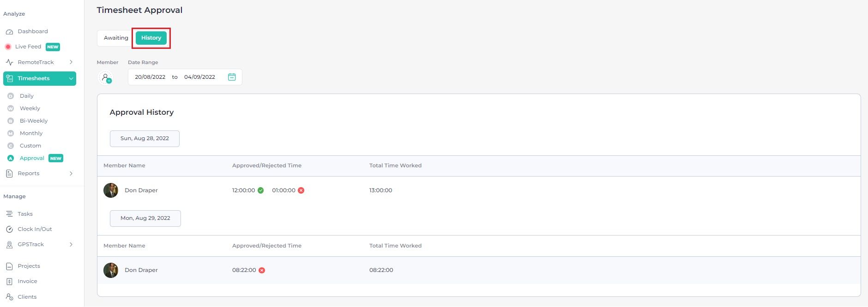Open the Reports menu item
This screenshot has height=307, width=868.
click(x=29, y=173)
